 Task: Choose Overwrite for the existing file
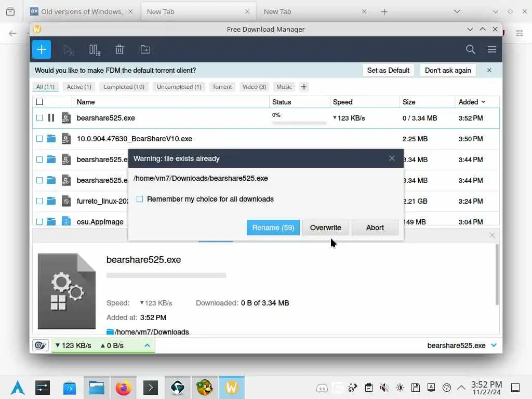tap(325, 228)
